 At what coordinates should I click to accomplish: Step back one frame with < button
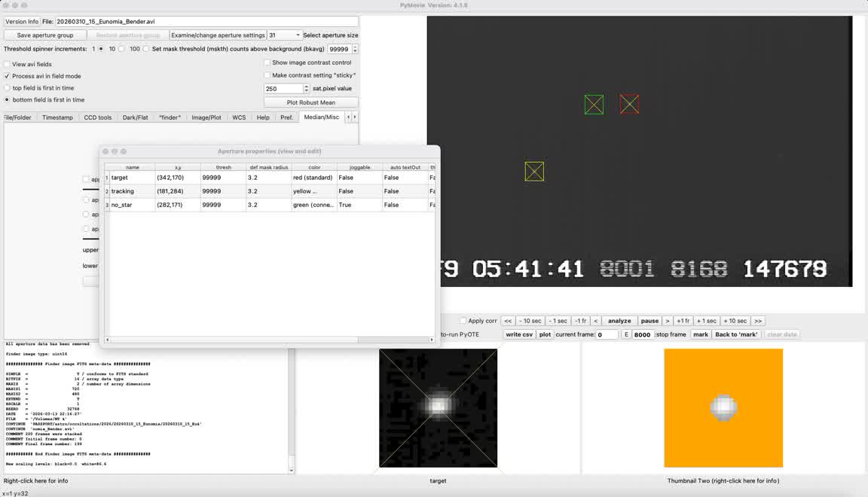595,321
